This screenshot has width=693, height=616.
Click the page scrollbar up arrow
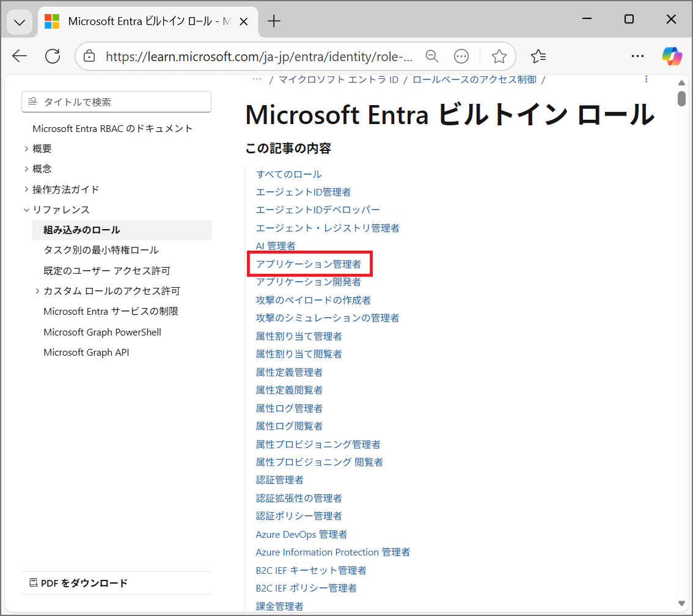[x=681, y=83]
